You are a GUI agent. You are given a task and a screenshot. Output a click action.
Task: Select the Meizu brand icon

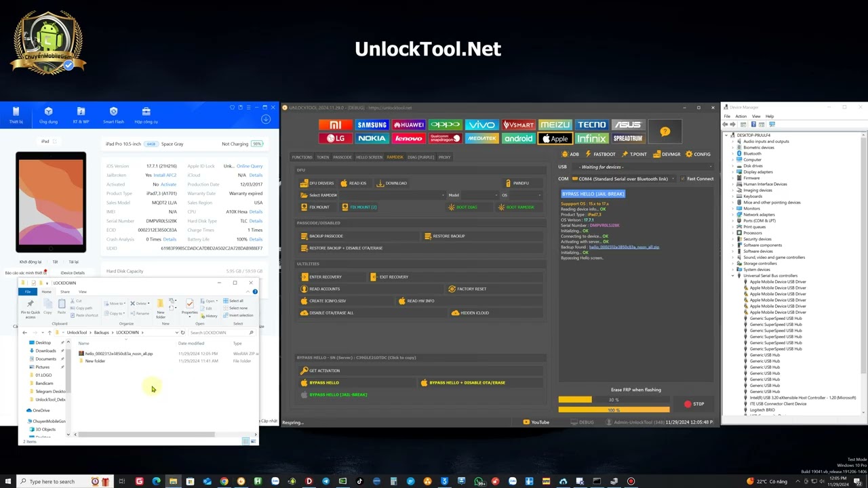(555, 125)
